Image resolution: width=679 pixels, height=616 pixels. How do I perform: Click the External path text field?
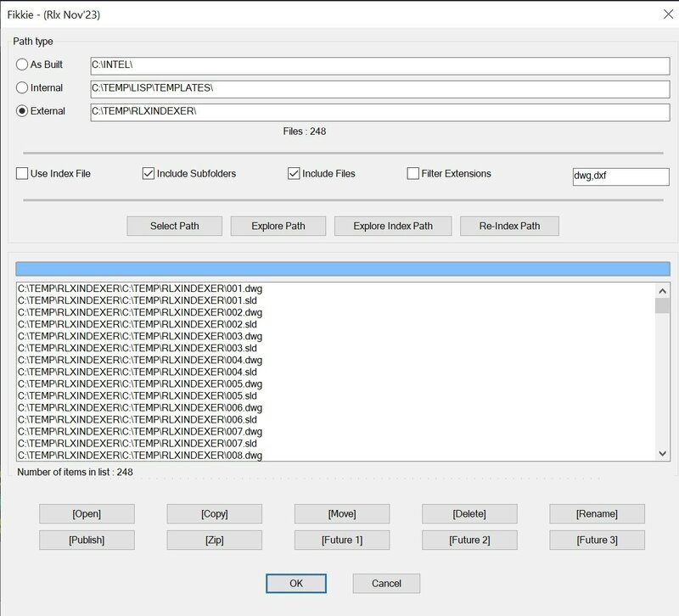tap(380, 111)
